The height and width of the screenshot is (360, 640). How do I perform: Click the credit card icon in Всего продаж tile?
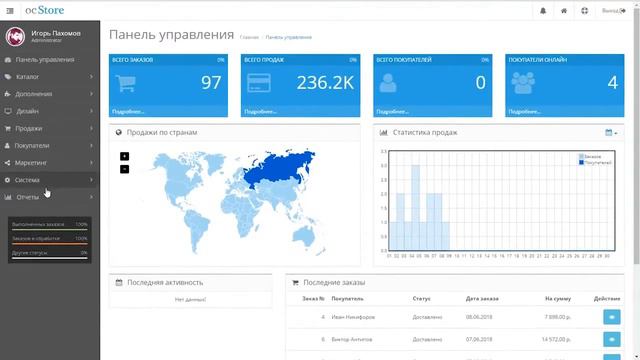point(259,83)
